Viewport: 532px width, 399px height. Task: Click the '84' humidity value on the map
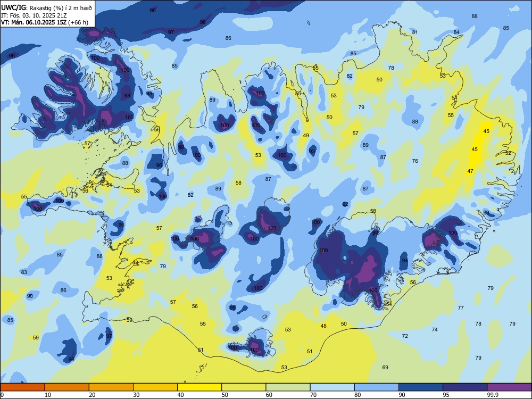point(456,32)
